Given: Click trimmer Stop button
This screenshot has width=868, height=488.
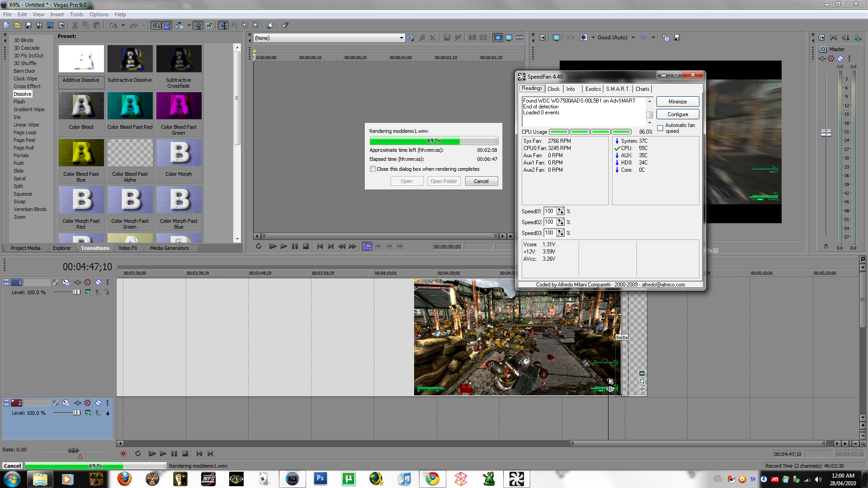Looking at the screenshot, I should [306, 246].
